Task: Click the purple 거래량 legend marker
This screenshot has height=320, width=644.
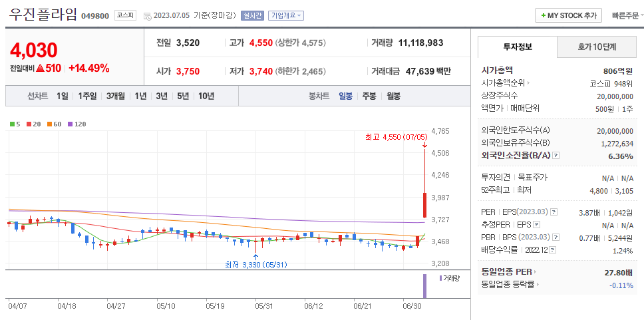Action: 440,278
